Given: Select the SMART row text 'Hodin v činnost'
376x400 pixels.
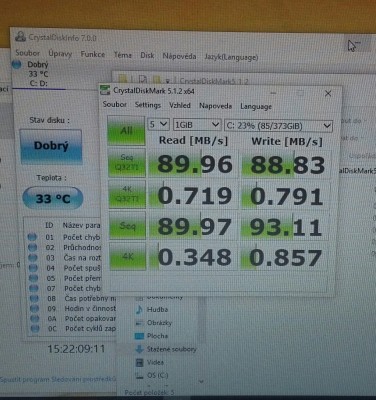Looking at the screenshot, I should tap(90, 308).
